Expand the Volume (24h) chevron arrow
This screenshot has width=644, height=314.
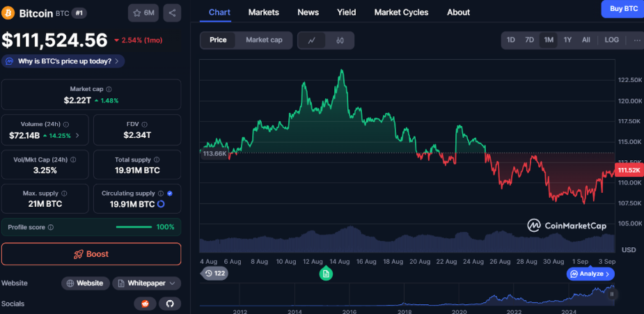pyautogui.click(x=77, y=135)
